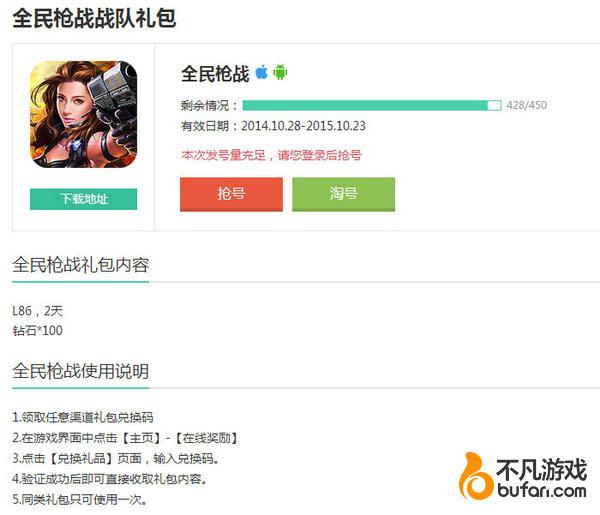Click the bufan.com watermark text
The width and height of the screenshot is (600, 515).
pos(542,490)
